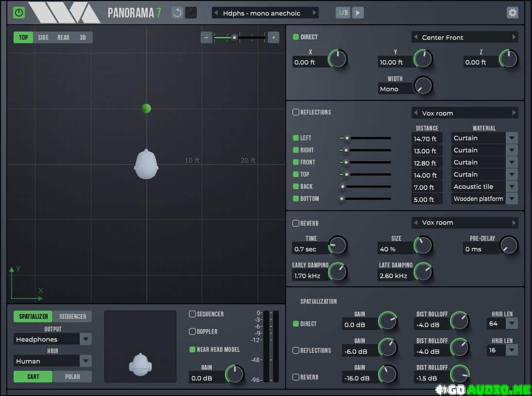The width and height of the screenshot is (532, 396).
Task: Select Cart coordinate mode
Action: (33, 376)
